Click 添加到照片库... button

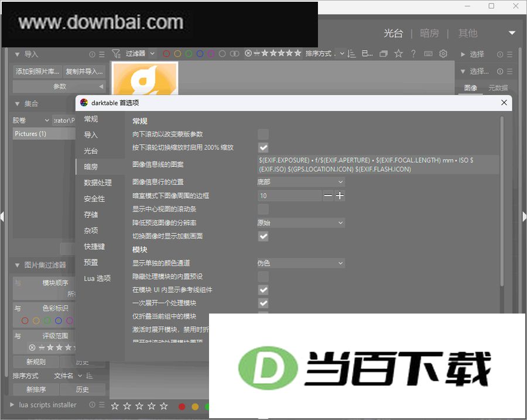click(x=37, y=71)
